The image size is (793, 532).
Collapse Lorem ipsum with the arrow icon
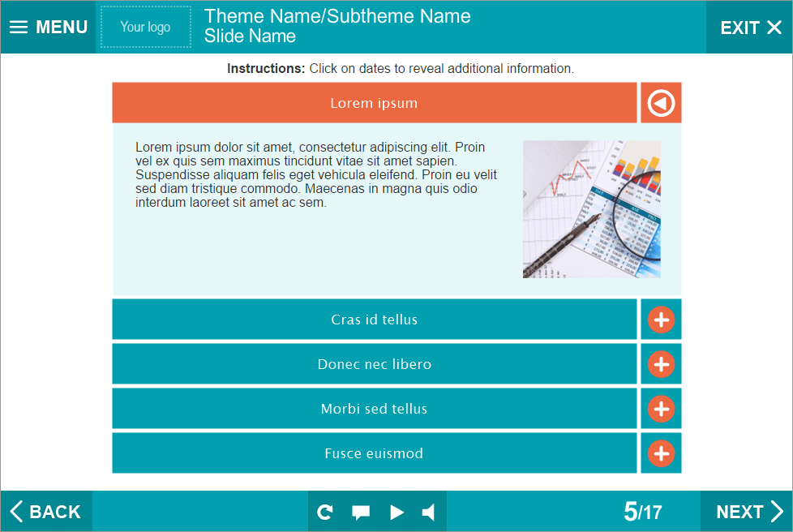[x=661, y=103]
